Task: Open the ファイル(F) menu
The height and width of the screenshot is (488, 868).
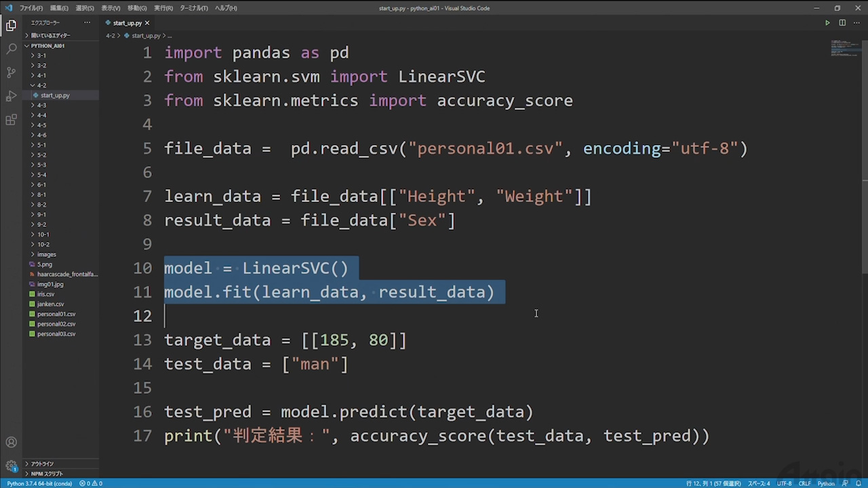Action: [x=31, y=8]
